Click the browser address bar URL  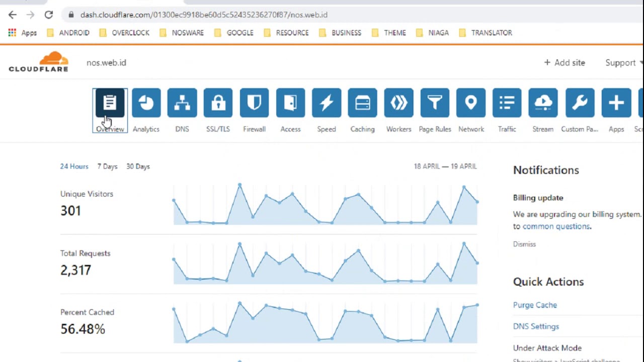(204, 15)
